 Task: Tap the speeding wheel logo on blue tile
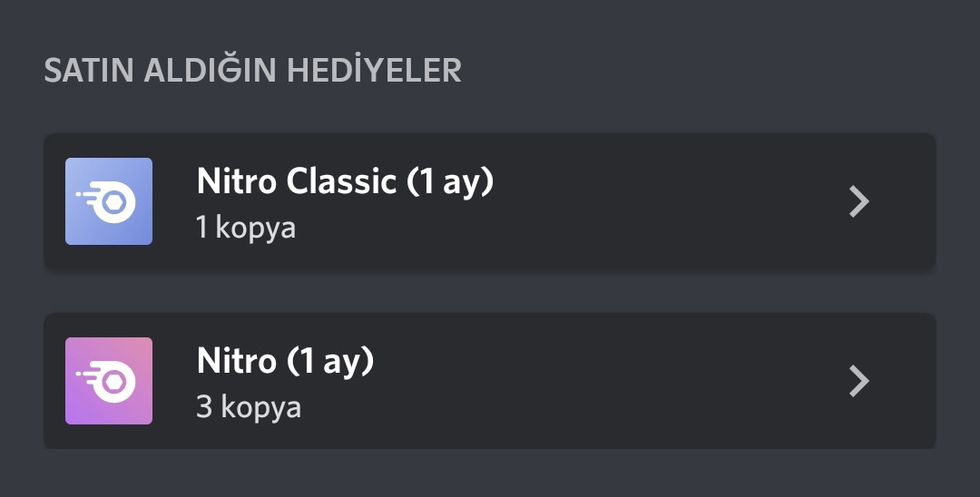[106, 201]
